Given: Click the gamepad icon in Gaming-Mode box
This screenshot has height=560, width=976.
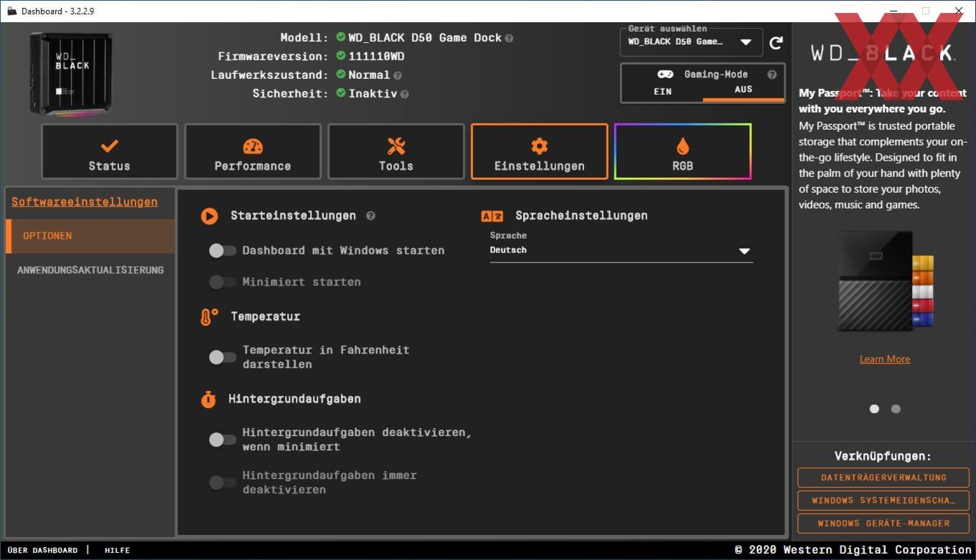Looking at the screenshot, I should click(x=665, y=75).
